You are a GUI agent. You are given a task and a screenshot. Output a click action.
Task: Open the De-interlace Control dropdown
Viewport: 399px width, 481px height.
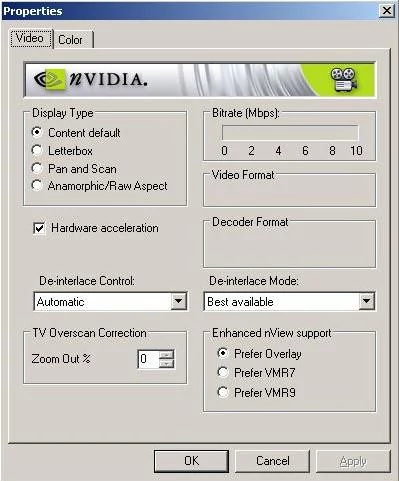click(x=179, y=302)
